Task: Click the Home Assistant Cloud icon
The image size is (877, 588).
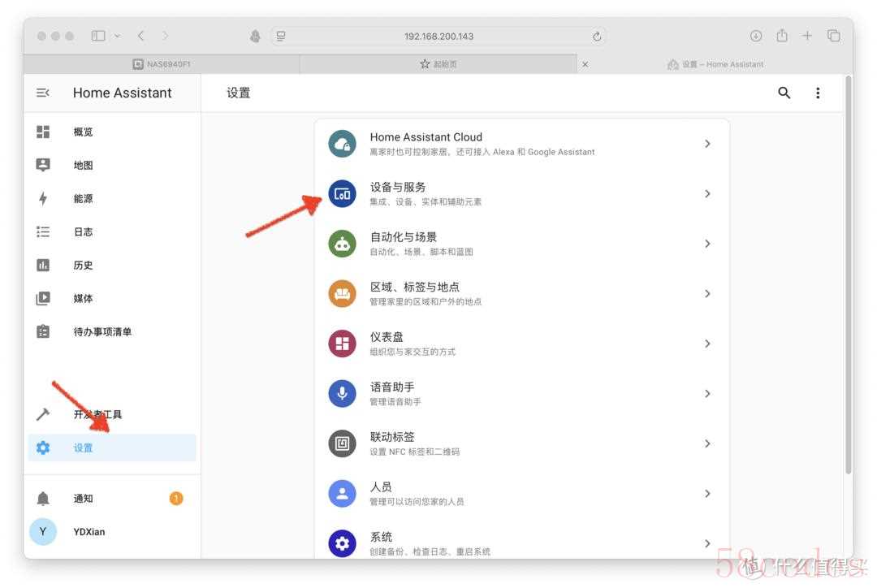Action: [343, 144]
